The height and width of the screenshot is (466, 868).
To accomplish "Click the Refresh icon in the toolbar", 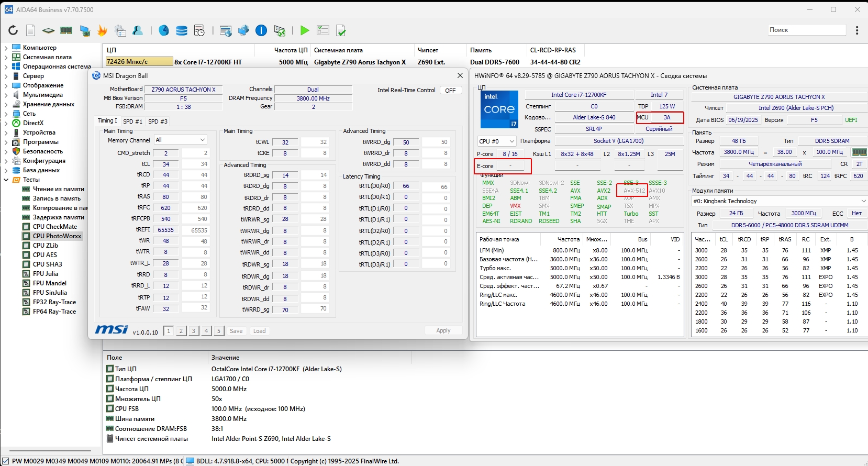I will [13, 30].
